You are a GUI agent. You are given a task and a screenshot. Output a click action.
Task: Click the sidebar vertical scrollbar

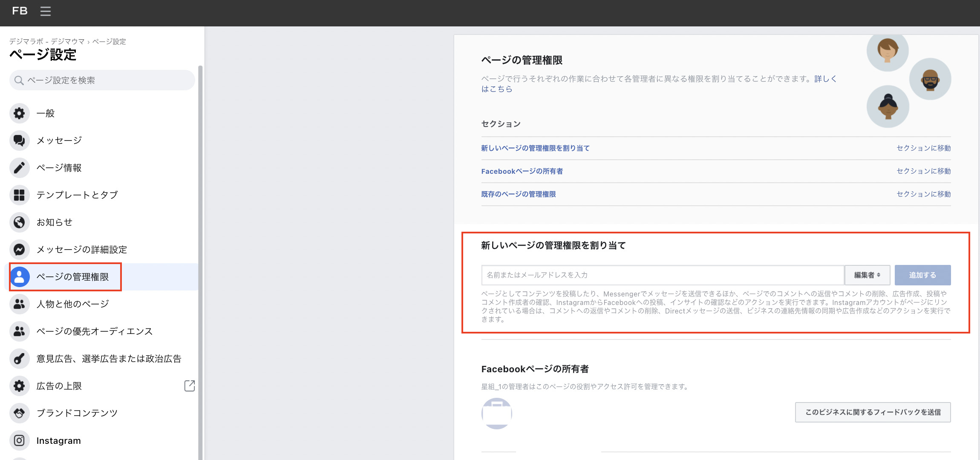(x=200, y=256)
